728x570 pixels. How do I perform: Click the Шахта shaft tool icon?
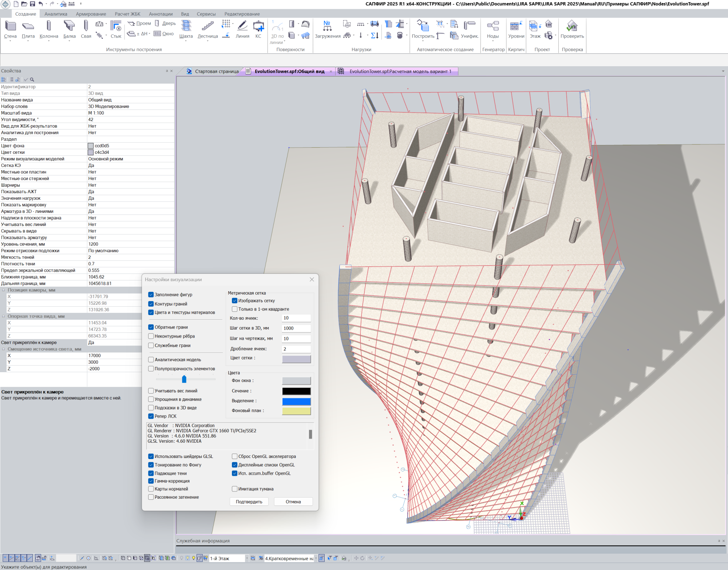pos(186,26)
